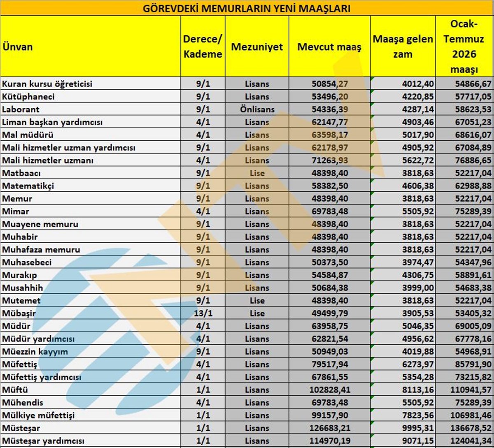
Task: Click Kütüphaneci raise amount 4220,85
Action: [x=417, y=97]
